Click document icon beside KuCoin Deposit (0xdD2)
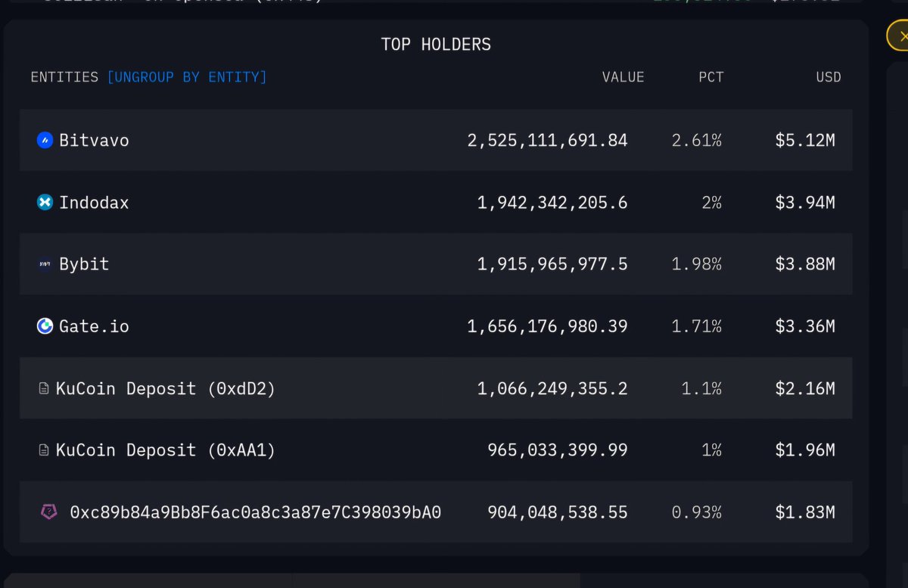Screen dimensions: 908x588 (x=44, y=388)
